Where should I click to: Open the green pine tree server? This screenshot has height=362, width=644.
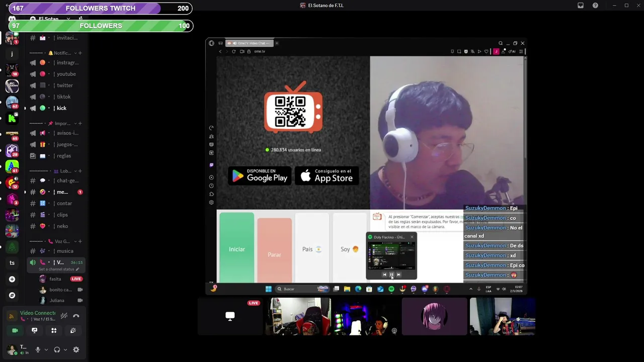(12, 247)
